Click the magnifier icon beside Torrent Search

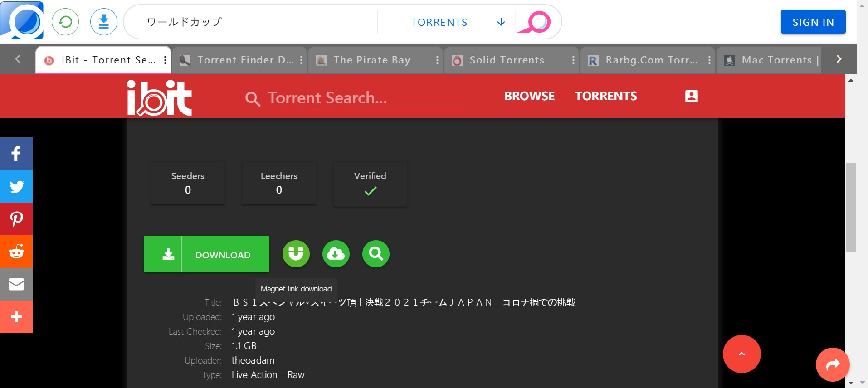click(x=253, y=99)
